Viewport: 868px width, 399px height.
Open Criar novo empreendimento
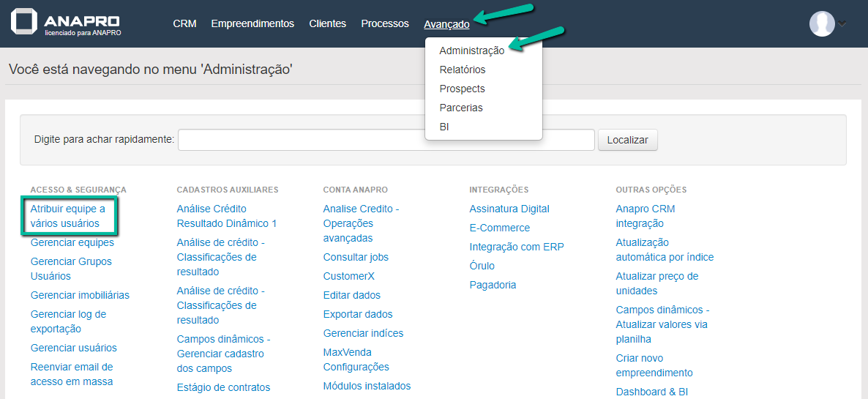654,365
